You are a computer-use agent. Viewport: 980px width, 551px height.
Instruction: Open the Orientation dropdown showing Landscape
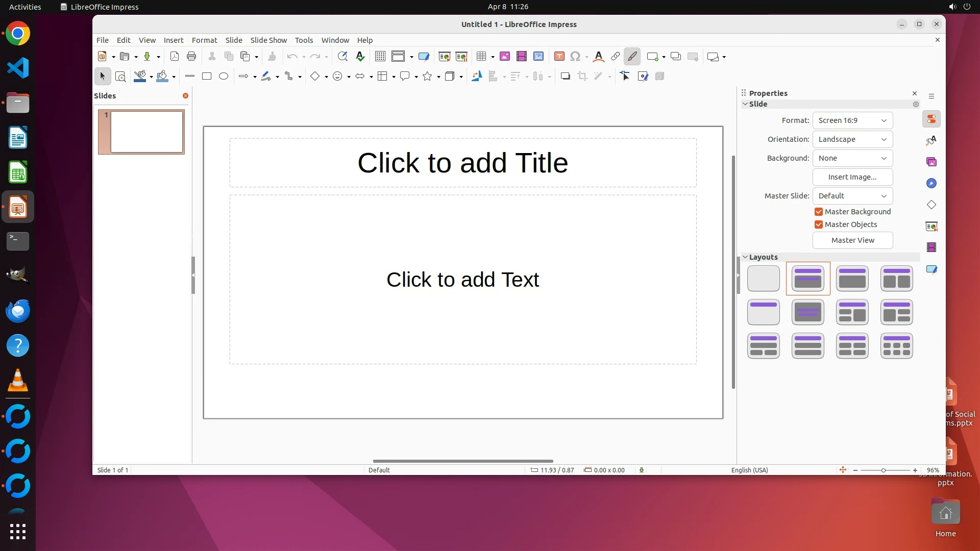852,139
